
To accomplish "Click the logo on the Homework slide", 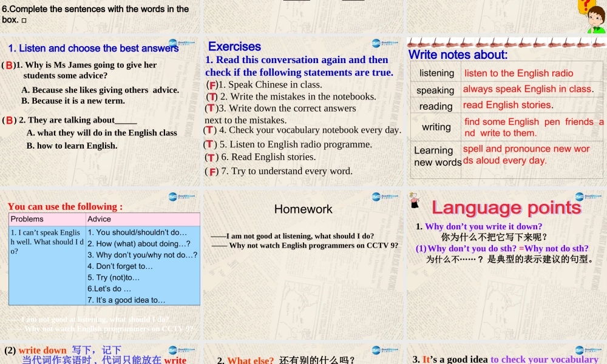I will coord(376,197).
